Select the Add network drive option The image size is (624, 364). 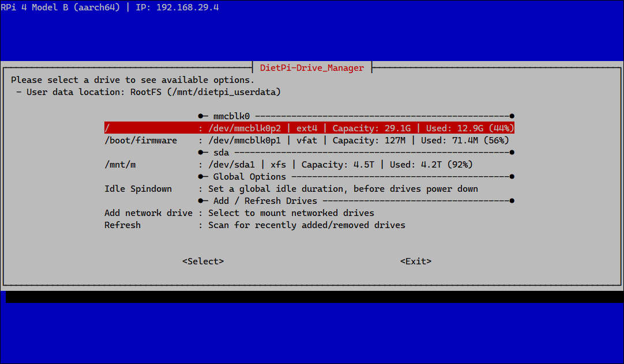148,213
